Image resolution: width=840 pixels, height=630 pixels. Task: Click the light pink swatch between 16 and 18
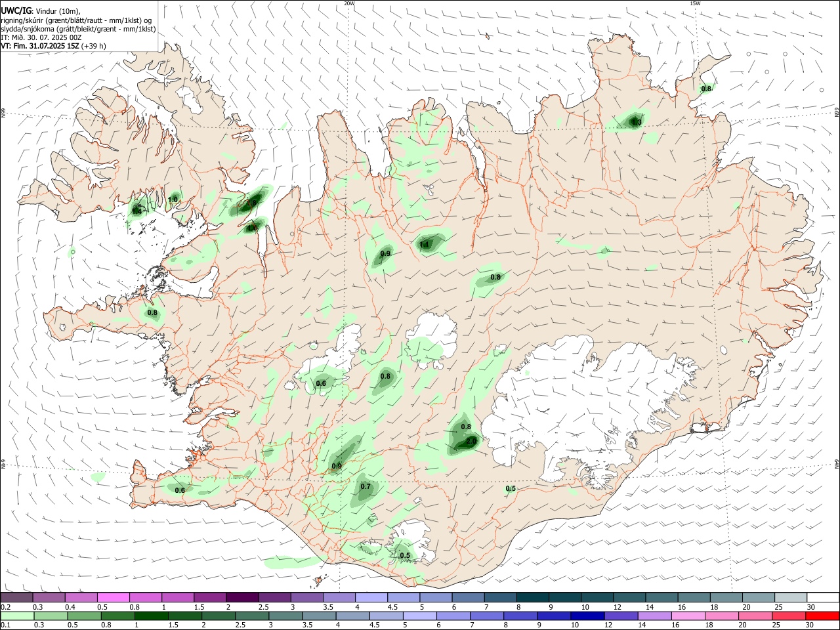click(688, 616)
